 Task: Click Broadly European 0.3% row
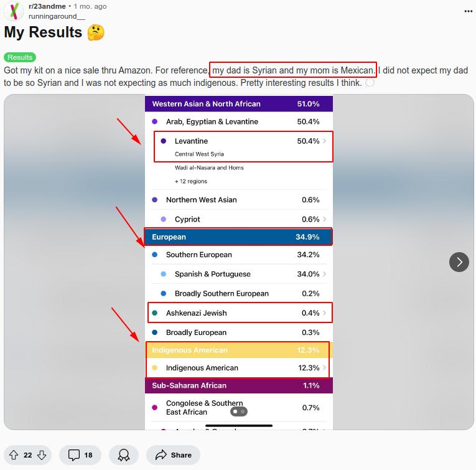[239, 332]
